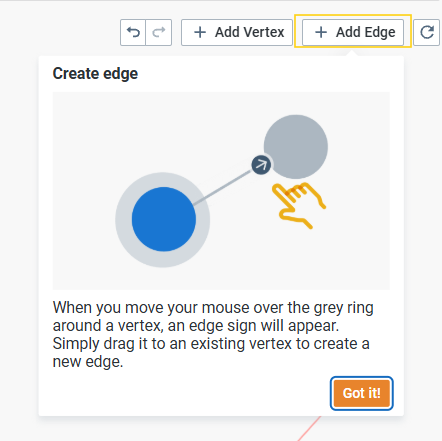Click the tutorial description paragraph text
Image resolution: width=442 pixels, height=441 pixels.
[x=213, y=334]
